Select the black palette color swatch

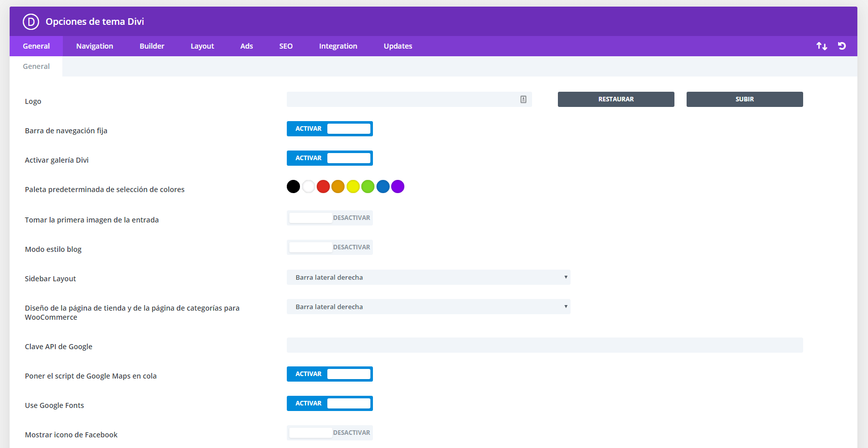click(x=293, y=186)
